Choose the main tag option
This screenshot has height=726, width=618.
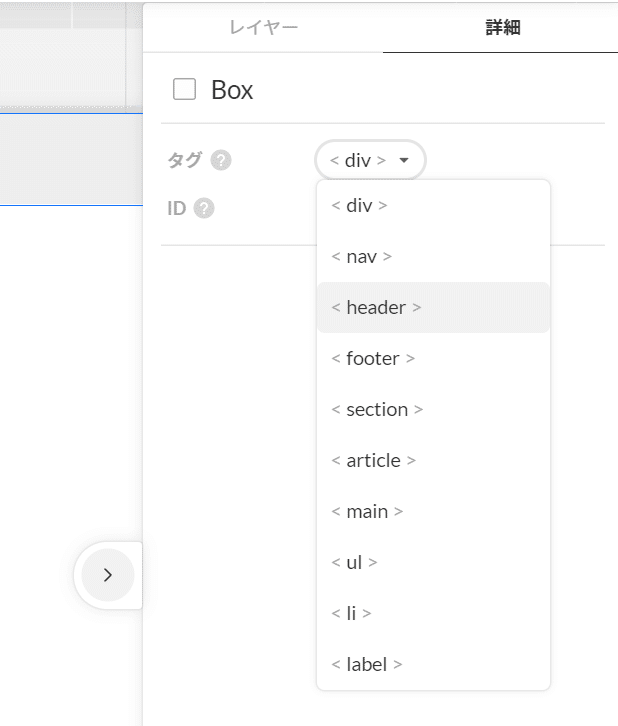(367, 512)
